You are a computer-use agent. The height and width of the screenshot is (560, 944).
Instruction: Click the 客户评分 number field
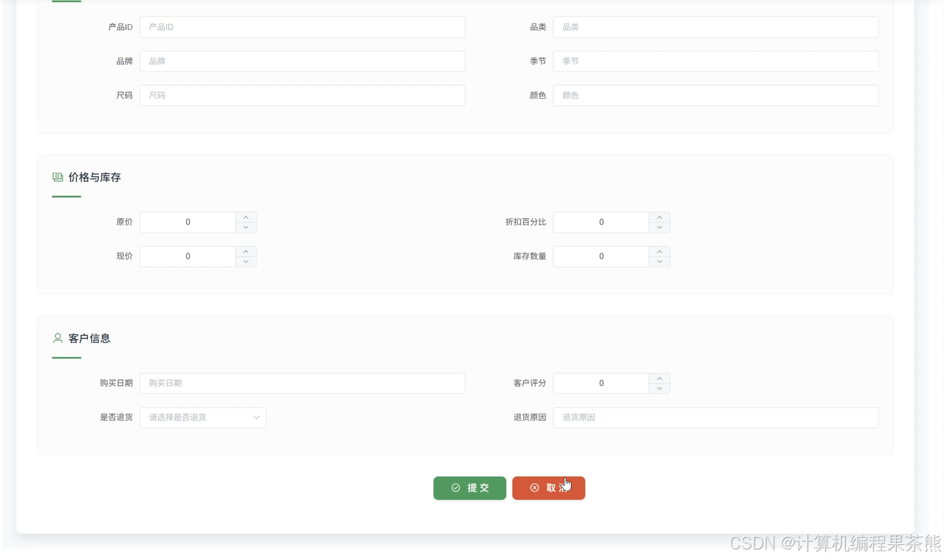point(601,383)
